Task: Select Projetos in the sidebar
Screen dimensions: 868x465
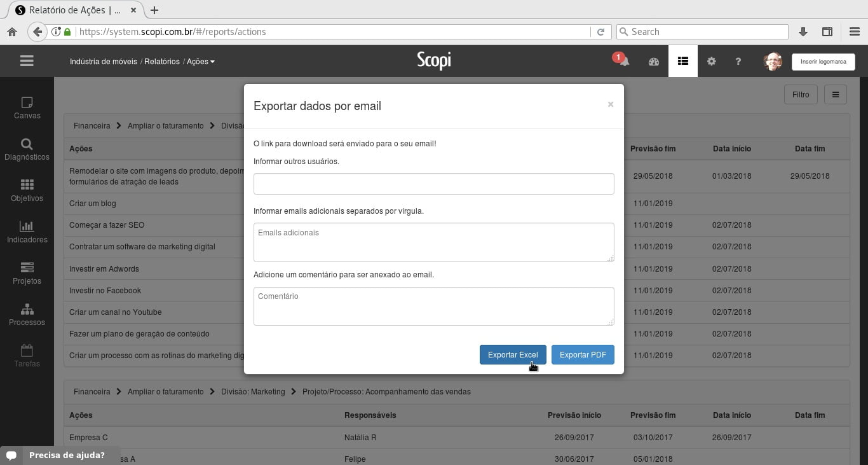Action: click(27, 274)
